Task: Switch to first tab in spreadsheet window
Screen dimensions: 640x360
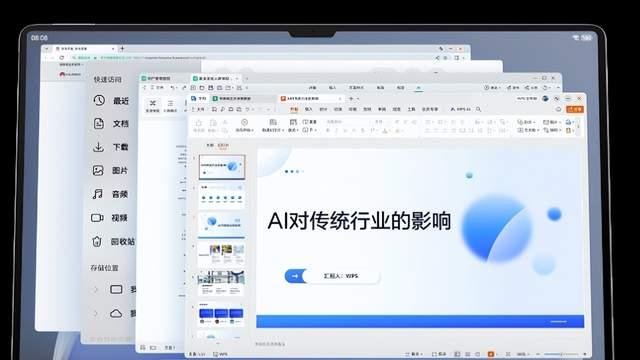Action: tap(163, 78)
